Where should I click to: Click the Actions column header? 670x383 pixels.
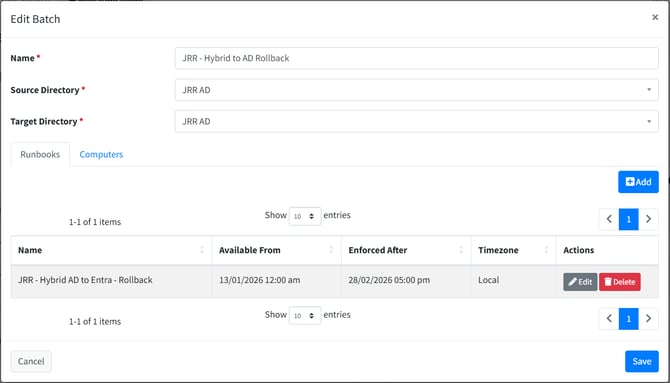[x=607, y=250]
